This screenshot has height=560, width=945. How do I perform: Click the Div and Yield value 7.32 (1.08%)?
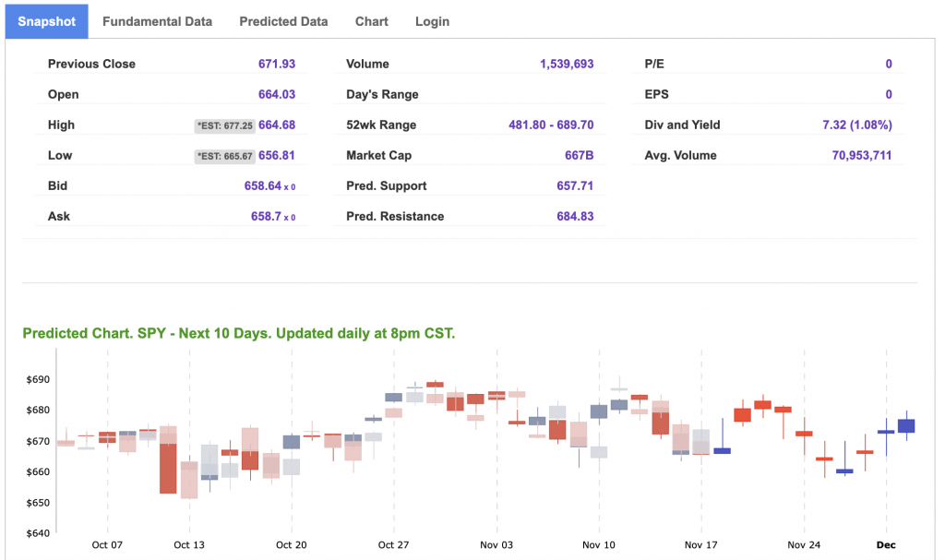coord(856,125)
